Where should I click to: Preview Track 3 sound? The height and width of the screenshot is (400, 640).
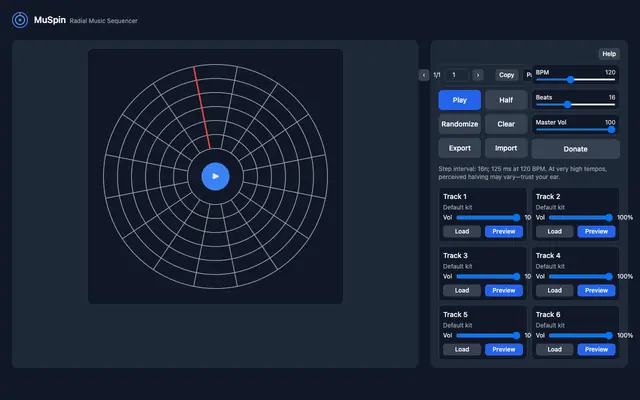click(504, 291)
